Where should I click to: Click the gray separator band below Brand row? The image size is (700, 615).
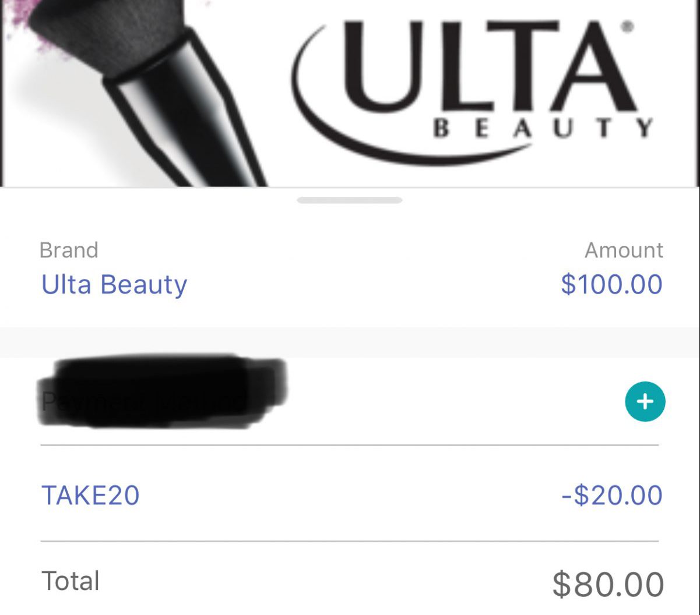(350, 342)
